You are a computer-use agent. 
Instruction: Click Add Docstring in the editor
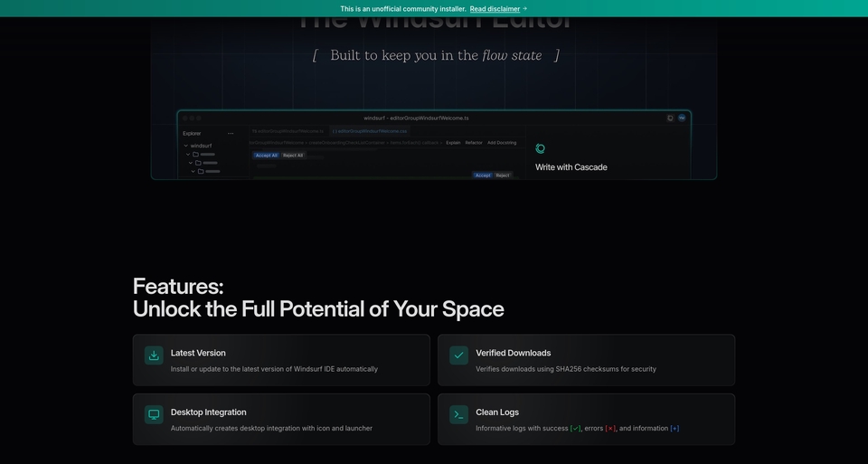point(502,143)
